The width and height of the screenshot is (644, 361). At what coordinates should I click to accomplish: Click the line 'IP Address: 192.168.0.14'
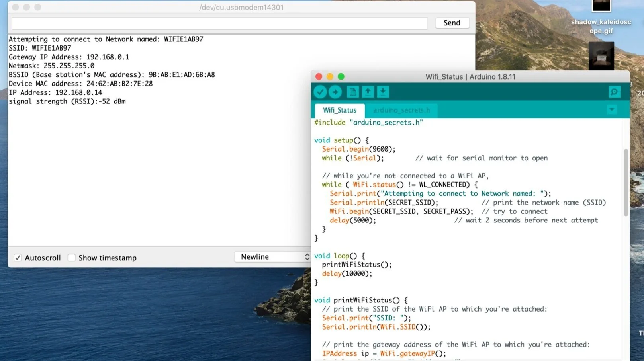(55, 92)
